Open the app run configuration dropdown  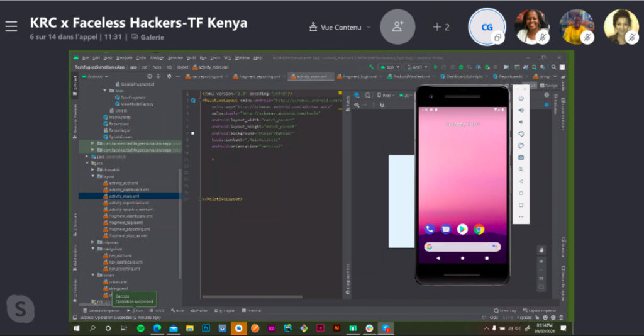click(x=390, y=67)
